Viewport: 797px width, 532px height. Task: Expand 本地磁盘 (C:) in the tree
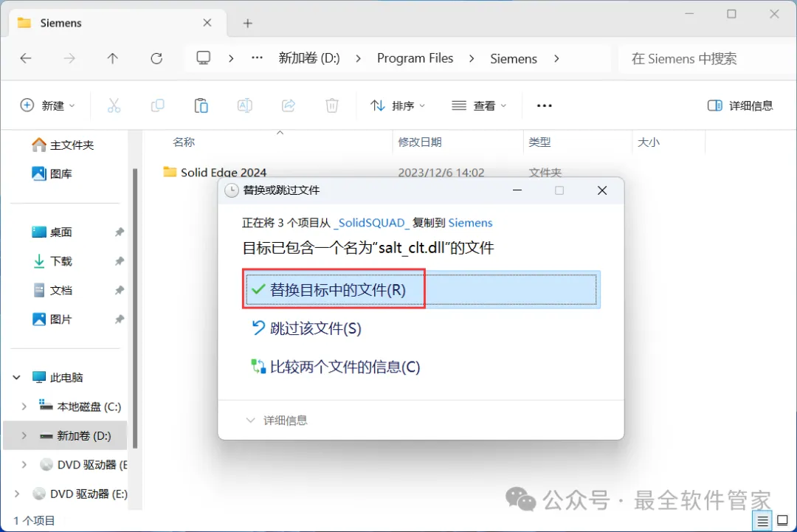(x=24, y=407)
